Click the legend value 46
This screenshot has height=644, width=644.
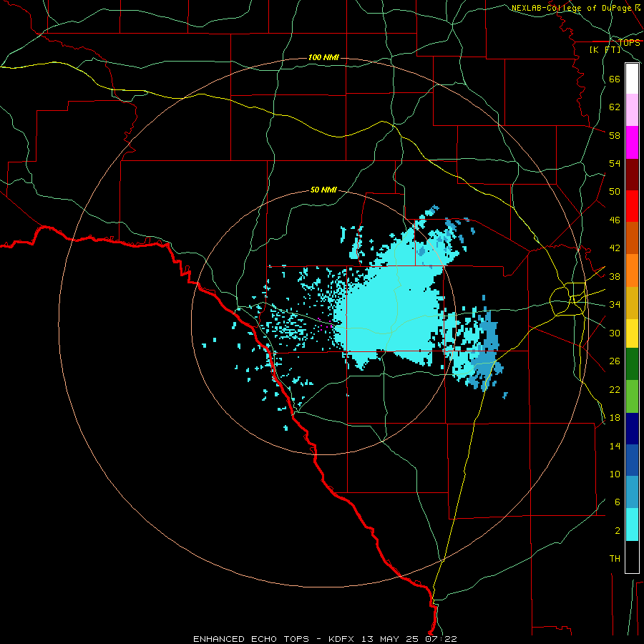pos(615,220)
